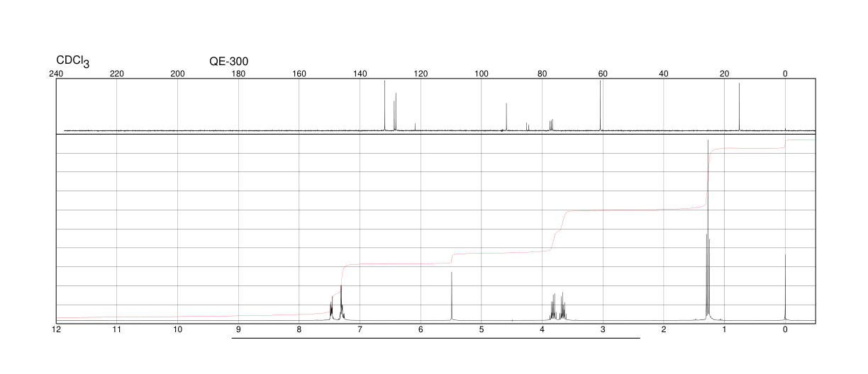
Task: Select the 180 tick label on carbon axis
Action: pos(239,74)
